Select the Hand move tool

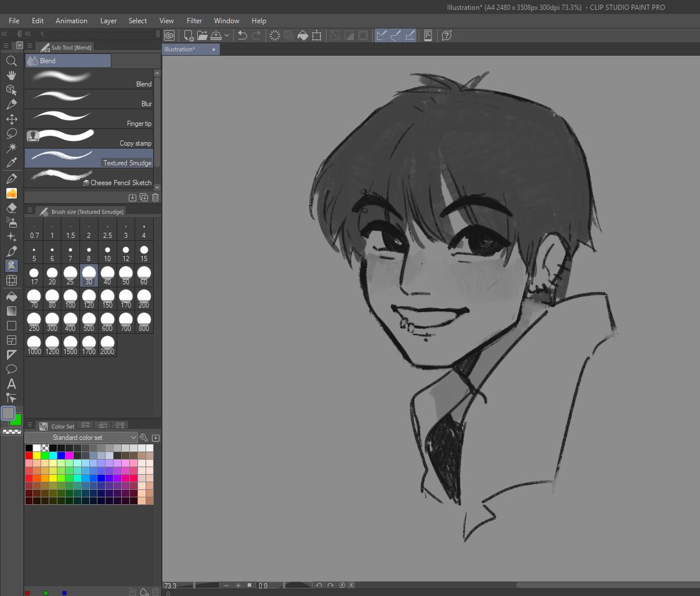pyautogui.click(x=11, y=75)
